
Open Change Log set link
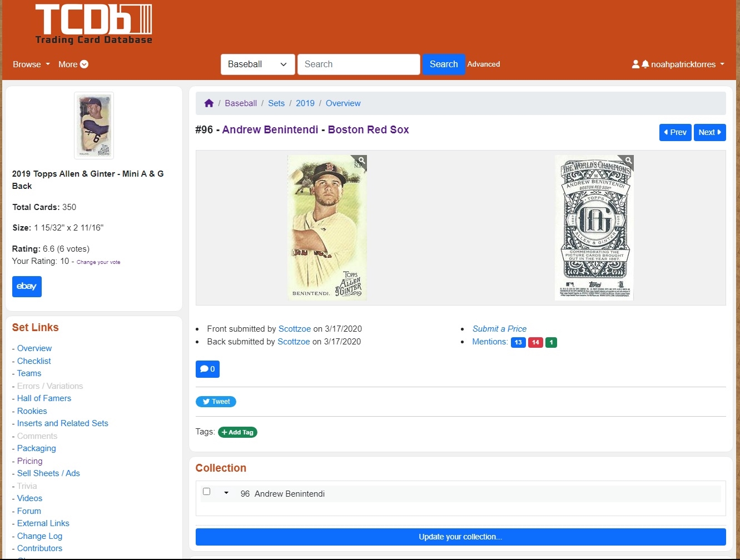point(39,536)
